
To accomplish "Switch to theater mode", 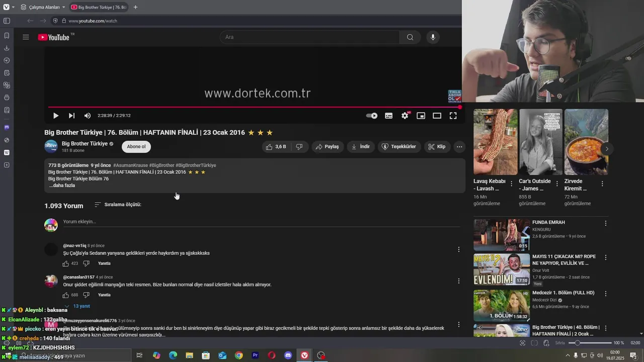I will point(437,116).
